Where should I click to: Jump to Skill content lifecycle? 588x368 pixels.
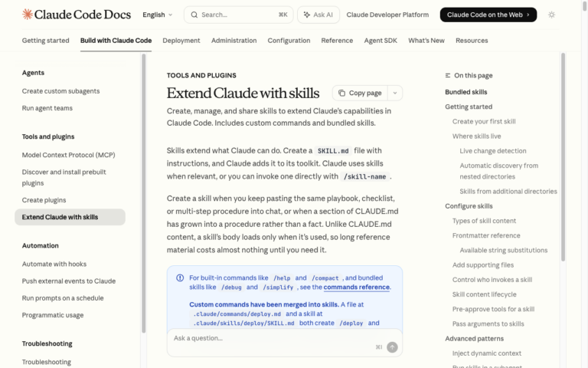click(x=484, y=294)
